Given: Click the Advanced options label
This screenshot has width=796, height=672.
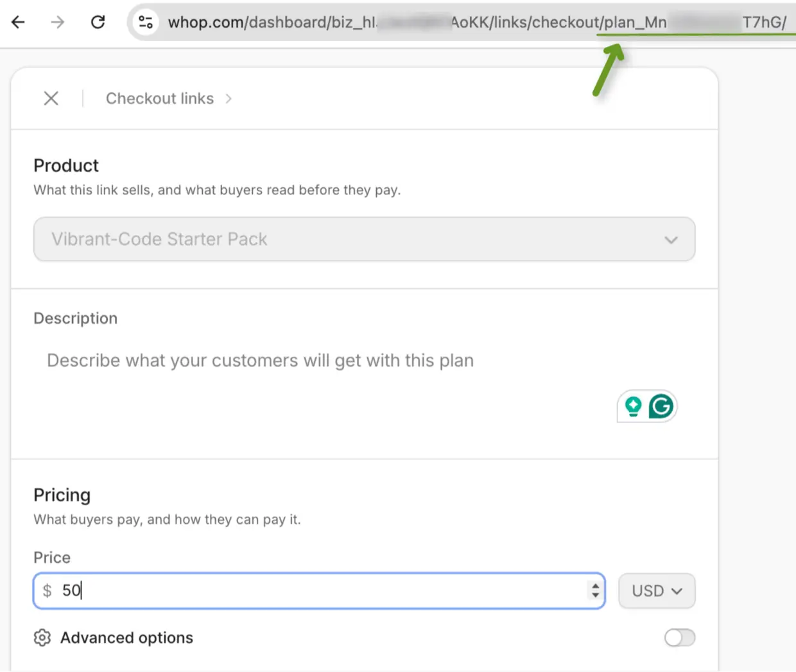Looking at the screenshot, I should click(126, 638).
